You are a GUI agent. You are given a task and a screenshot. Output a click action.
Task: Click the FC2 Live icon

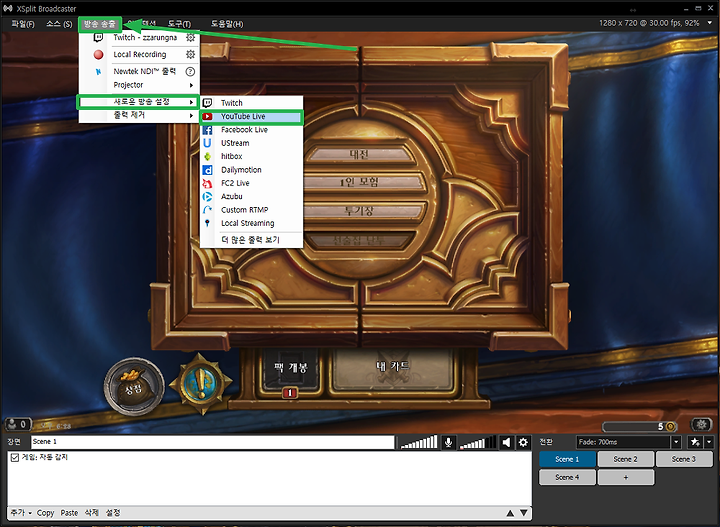[x=207, y=183]
